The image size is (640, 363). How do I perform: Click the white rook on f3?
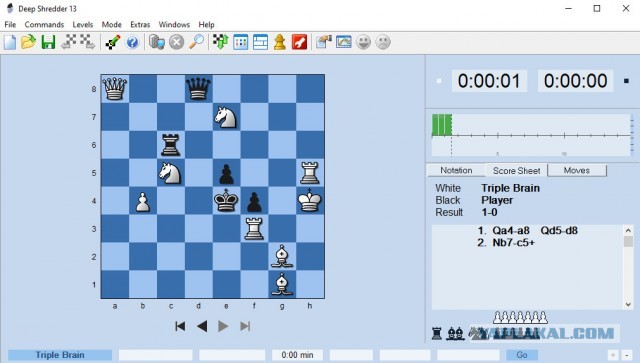click(254, 229)
